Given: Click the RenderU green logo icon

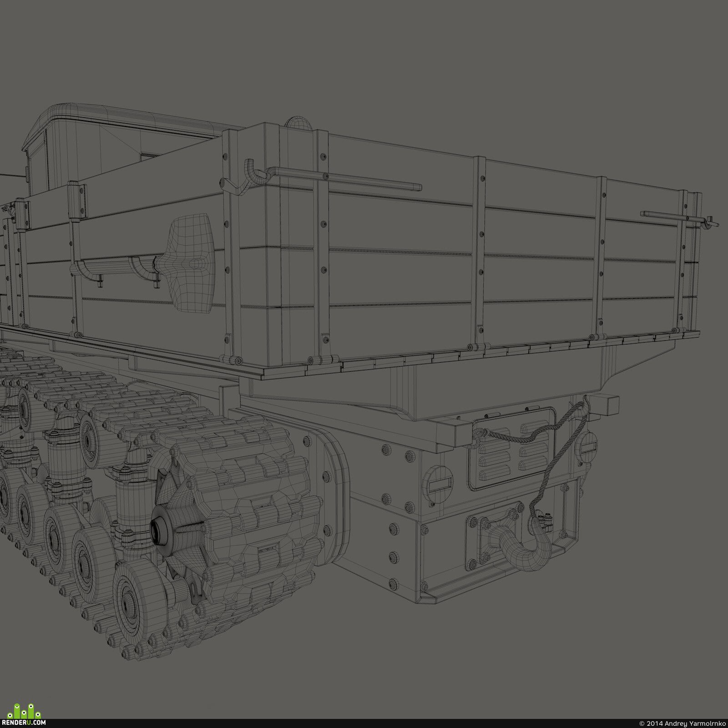Looking at the screenshot, I should coord(25,710).
